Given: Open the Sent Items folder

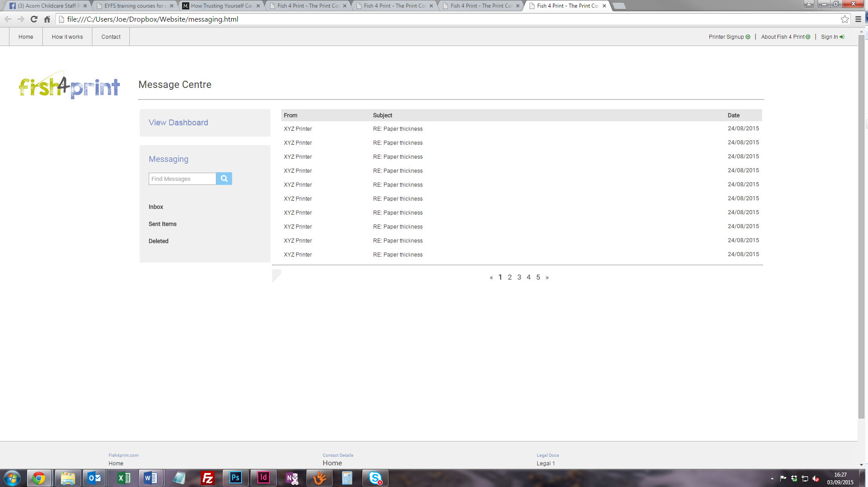Looking at the screenshot, I should pos(163,224).
